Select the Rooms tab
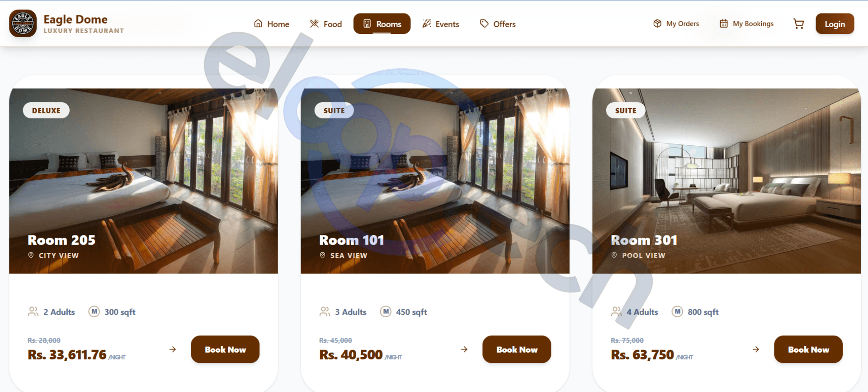 tap(382, 24)
